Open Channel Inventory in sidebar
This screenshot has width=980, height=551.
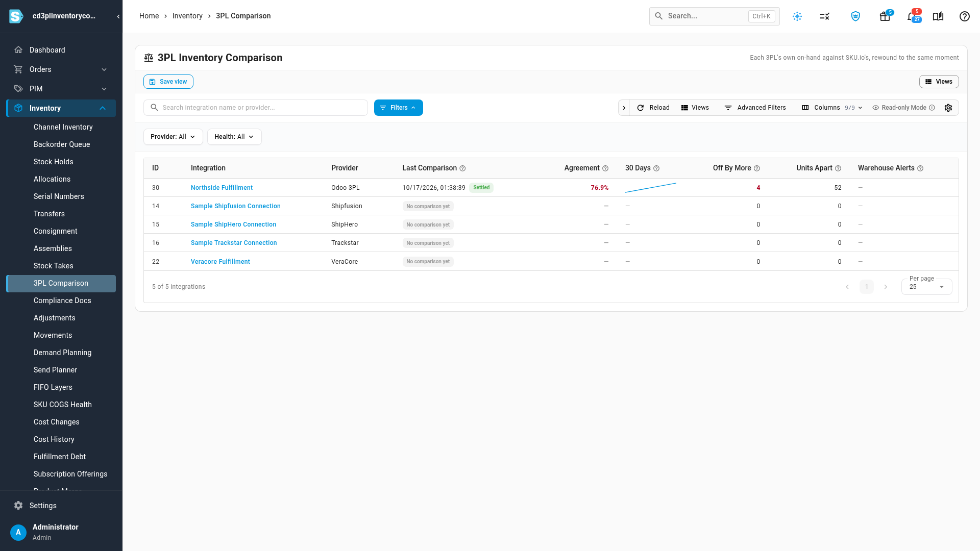(x=63, y=127)
